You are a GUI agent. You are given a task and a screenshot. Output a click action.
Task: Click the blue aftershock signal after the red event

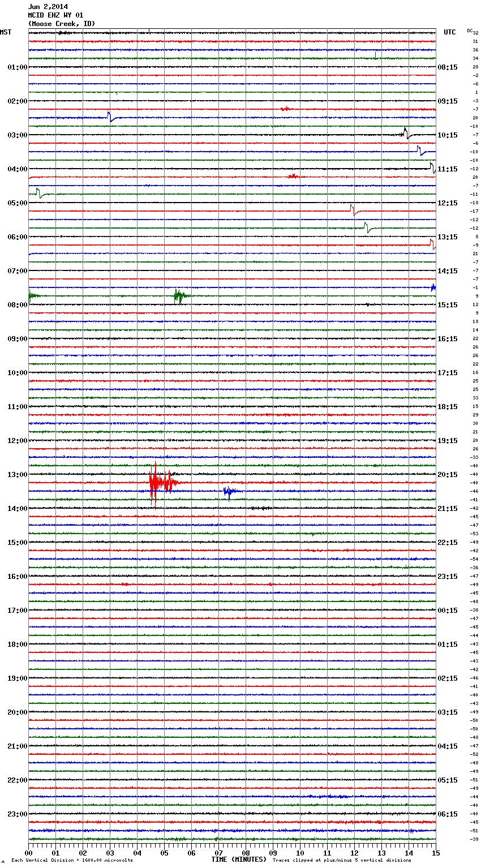coord(229,491)
